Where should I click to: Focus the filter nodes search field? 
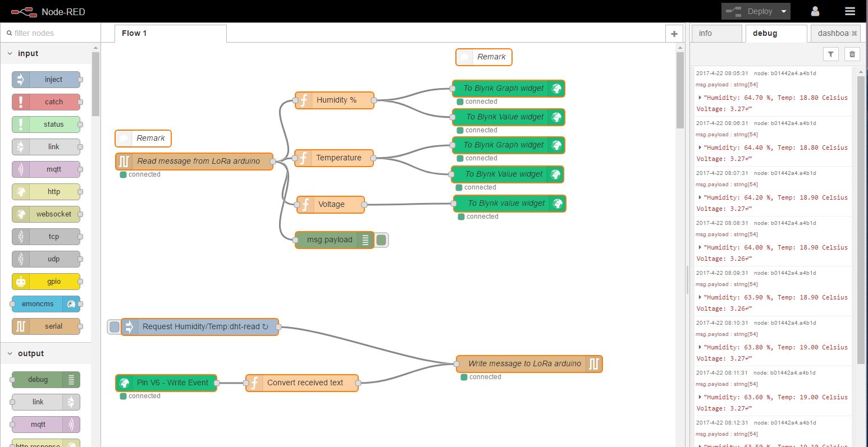click(49, 33)
